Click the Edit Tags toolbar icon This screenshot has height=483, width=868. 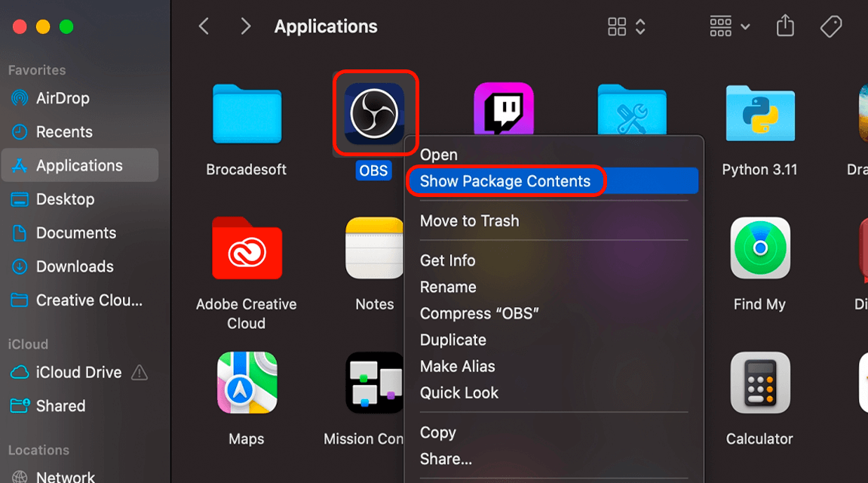pos(830,27)
